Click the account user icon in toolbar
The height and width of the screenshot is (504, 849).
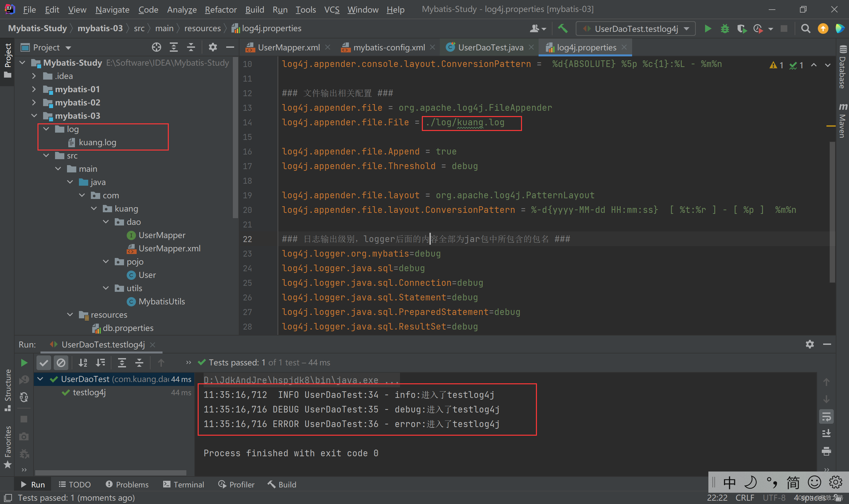pos(538,29)
